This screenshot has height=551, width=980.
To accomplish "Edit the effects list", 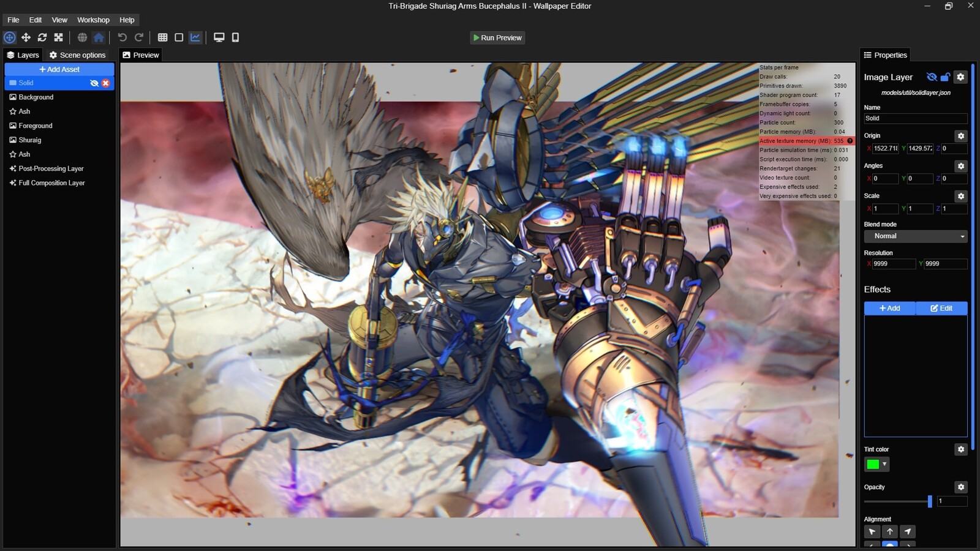I will (942, 309).
